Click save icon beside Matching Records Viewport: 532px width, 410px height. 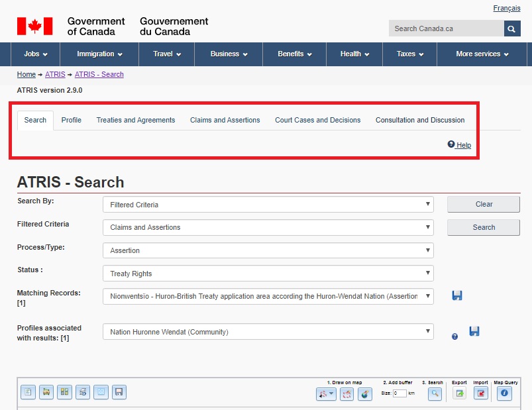[x=457, y=295]
